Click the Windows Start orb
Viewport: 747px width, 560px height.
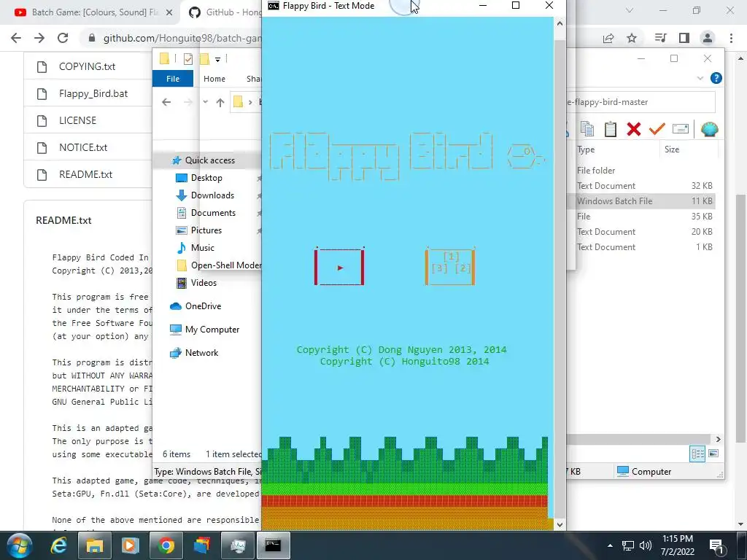pos(19,545)
